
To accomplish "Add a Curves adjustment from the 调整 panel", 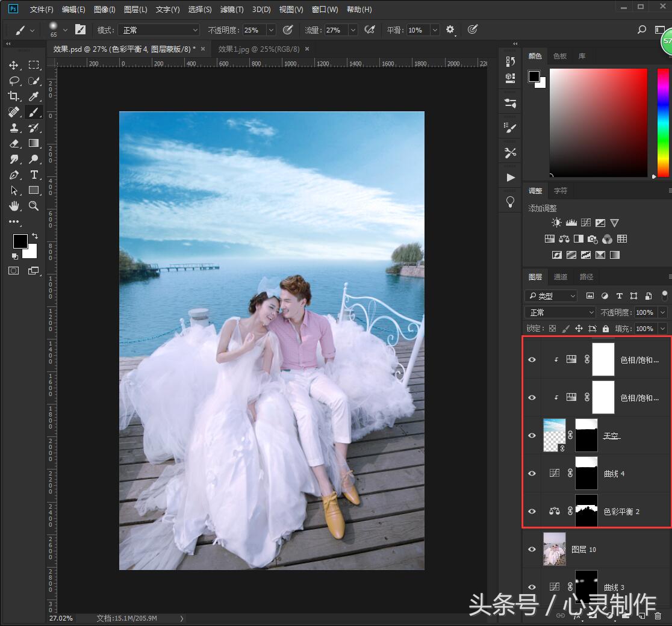I will tap(585, 223).
